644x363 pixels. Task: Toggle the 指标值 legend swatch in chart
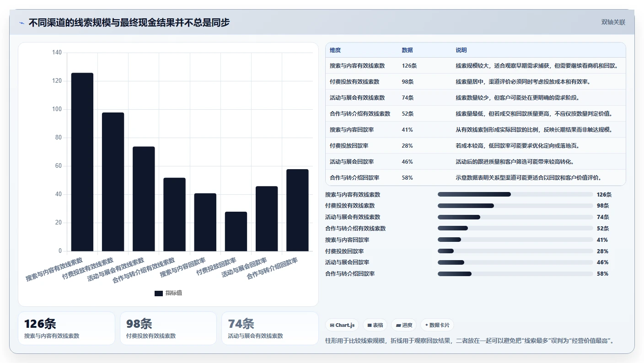(x=158, y=293)
